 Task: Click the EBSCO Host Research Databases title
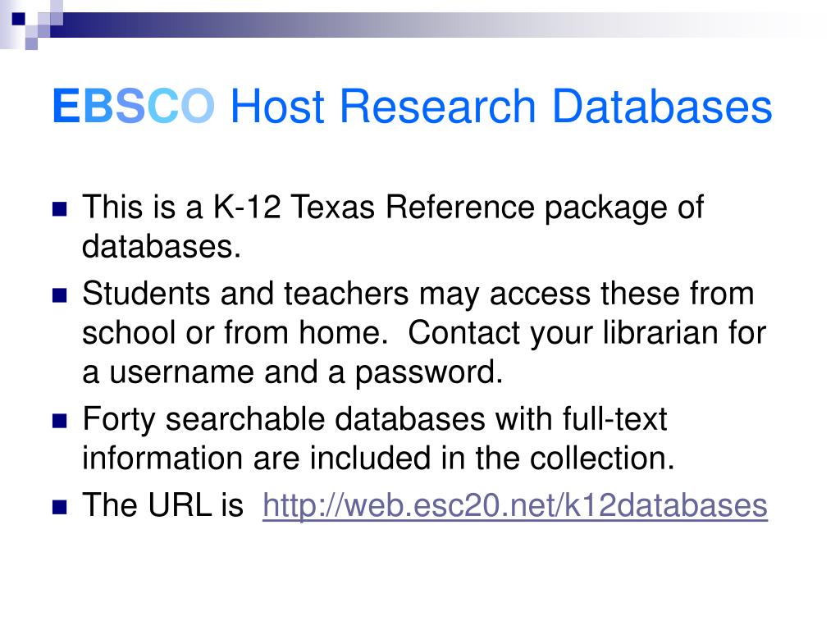click(x=412, y=106)
